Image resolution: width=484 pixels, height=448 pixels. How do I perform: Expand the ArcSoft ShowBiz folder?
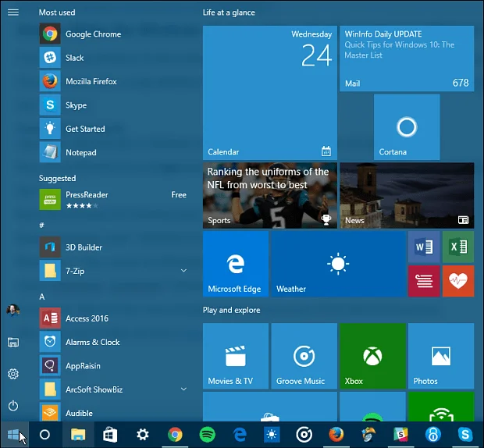[183, 389]
